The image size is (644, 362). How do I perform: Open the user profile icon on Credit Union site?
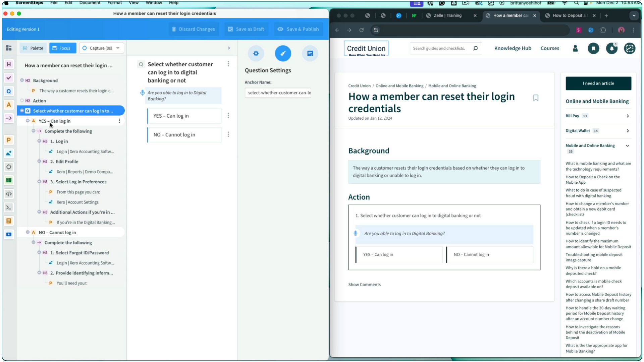point(575,49)
